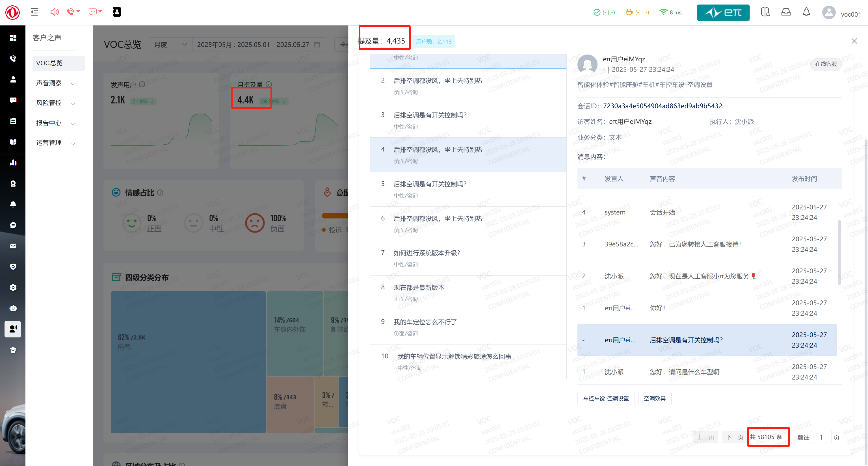868x466 pixels.
Task: Click the 车身内外饰 14% treemap block
Action: pos(295,333)
